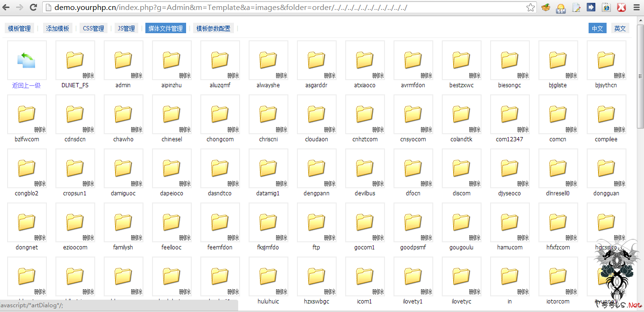Click the cropsun1 folder name text
The width and height of the screenshot is (644, 312).
point(75,193)
